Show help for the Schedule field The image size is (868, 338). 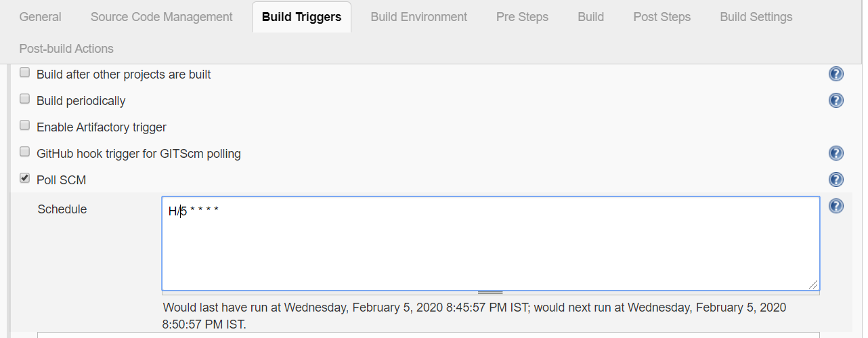(x=836, y=206)
